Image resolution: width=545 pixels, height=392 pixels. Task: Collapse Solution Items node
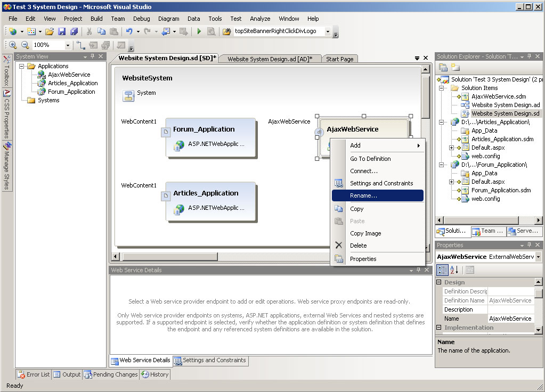pos(441,88)
